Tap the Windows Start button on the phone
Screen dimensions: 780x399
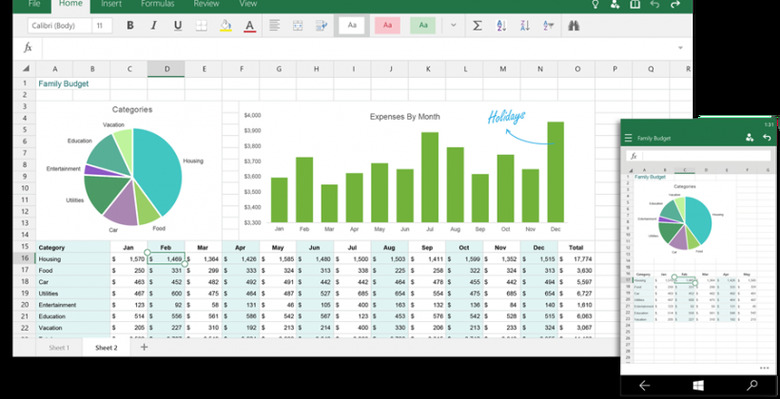698,385
